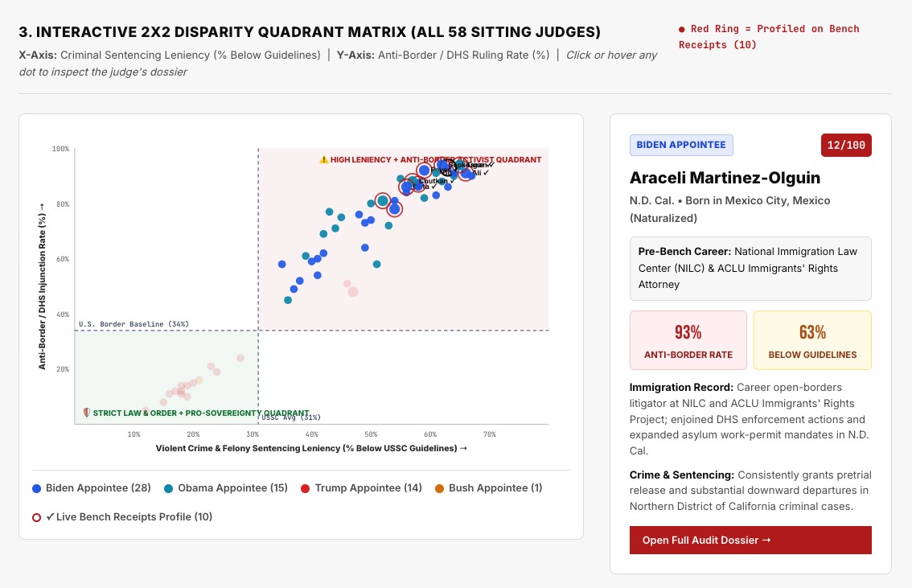Click the Araceli Martinez-Olguin judge name

point(725,178)
